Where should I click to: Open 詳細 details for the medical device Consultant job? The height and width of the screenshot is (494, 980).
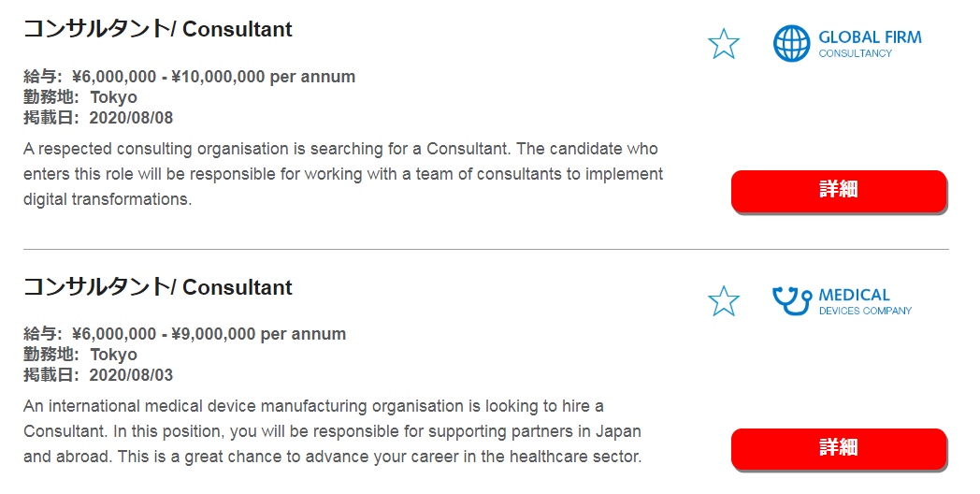pyautogui.click(x=839, y=448)
